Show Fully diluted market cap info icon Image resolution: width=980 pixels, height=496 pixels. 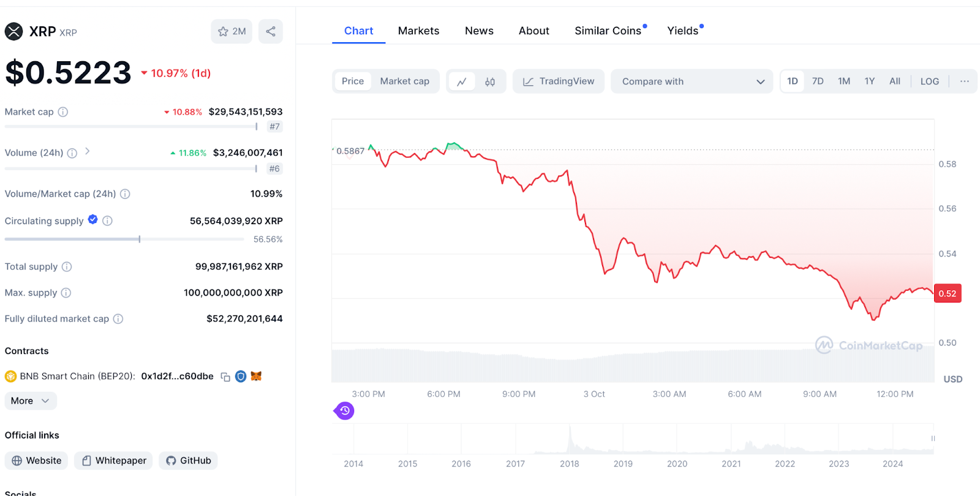coord(118,319)
